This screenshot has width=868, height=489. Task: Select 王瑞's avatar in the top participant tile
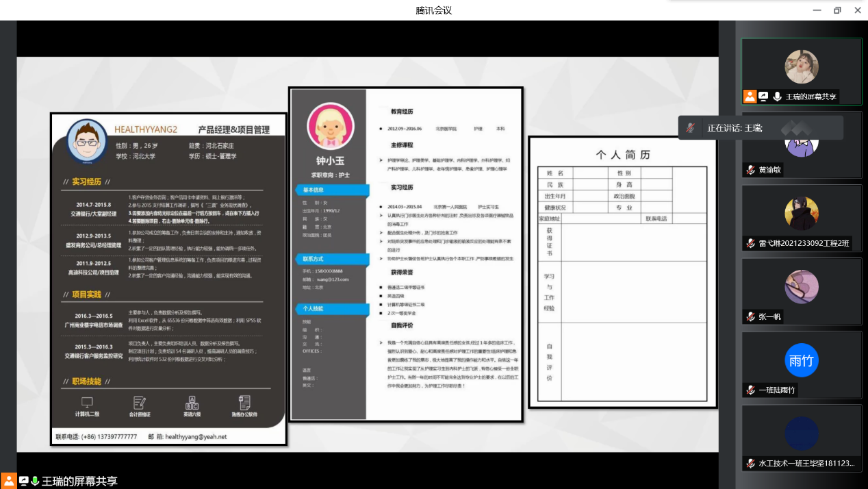802,66
